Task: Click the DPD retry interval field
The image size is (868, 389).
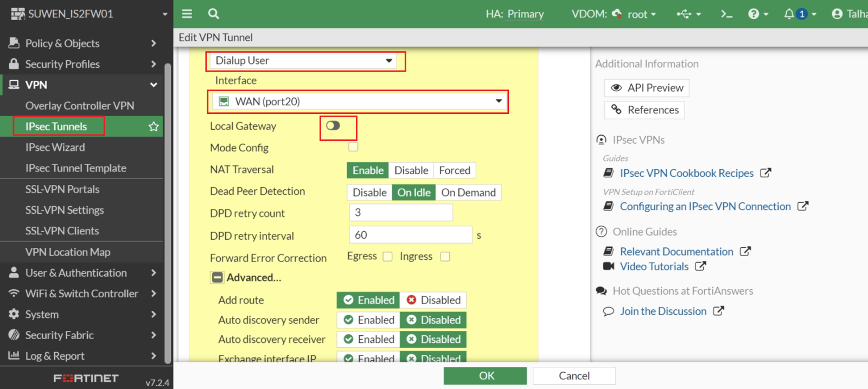Action: [x=410, y=235]
